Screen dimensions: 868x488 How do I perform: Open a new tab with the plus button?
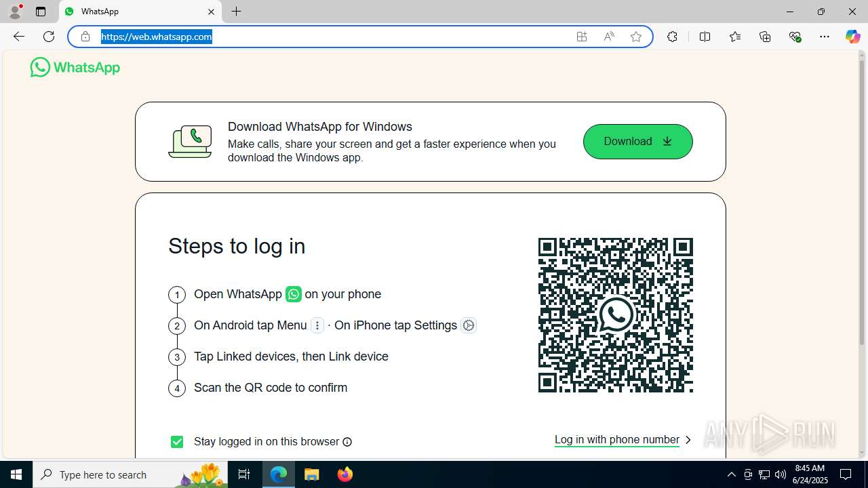236,12
